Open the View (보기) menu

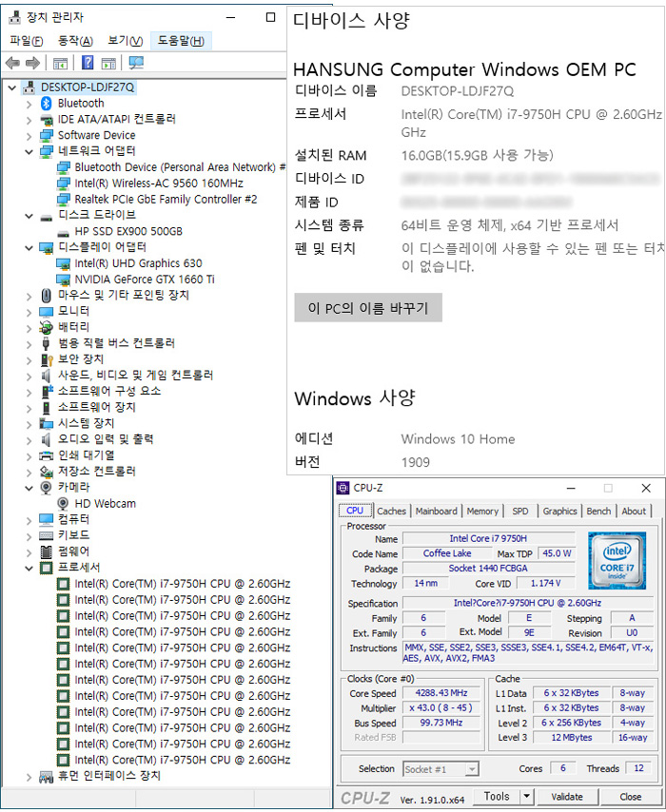click(x=125, y=40)
